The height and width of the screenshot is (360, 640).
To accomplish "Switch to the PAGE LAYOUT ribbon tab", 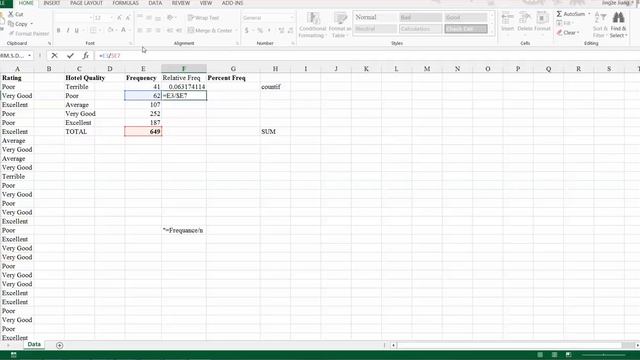I will click(x=86, y=3).
